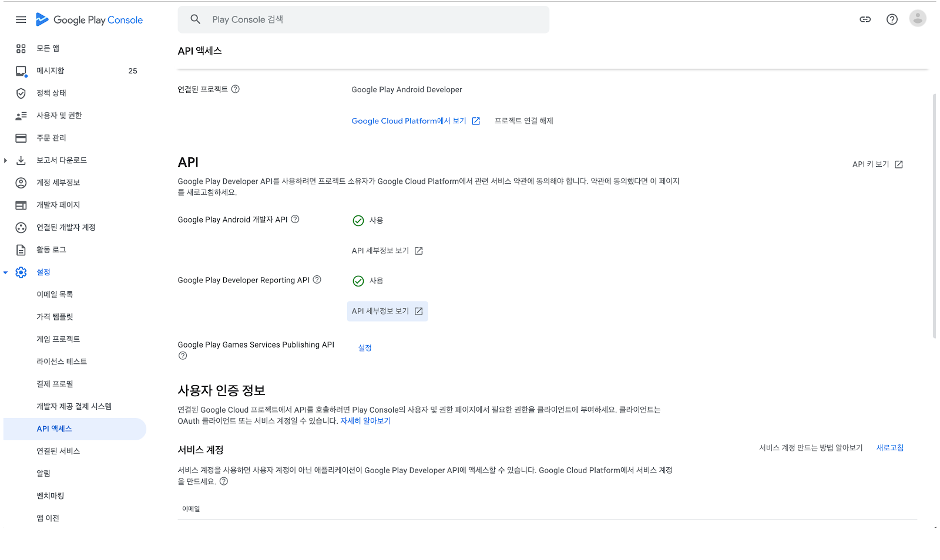
Task: Collapse the 설정 section arrow
Action: 5,272
